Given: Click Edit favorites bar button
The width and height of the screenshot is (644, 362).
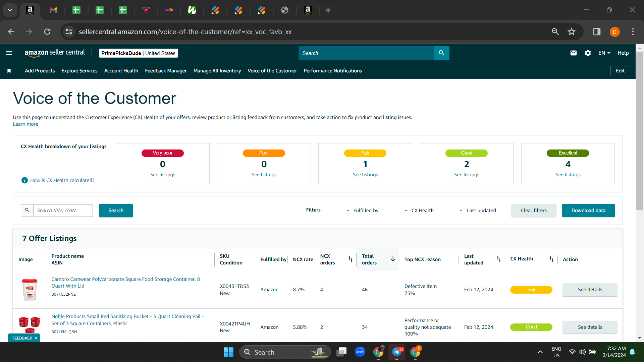Looking at the screenshot, I should click(620, 71).
